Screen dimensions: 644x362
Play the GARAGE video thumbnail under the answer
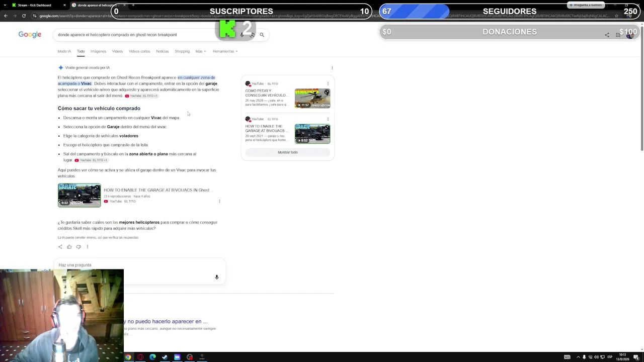(79, 195)
